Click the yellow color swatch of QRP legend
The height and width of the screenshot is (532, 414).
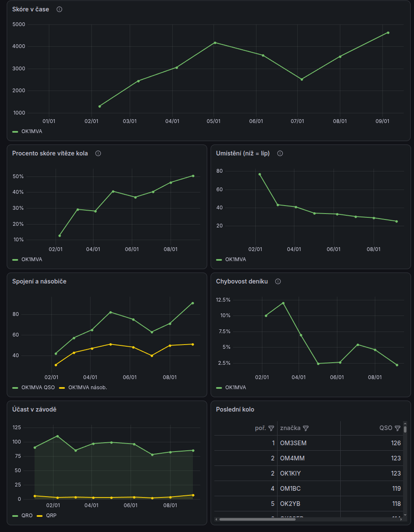[x=40, y=516]
